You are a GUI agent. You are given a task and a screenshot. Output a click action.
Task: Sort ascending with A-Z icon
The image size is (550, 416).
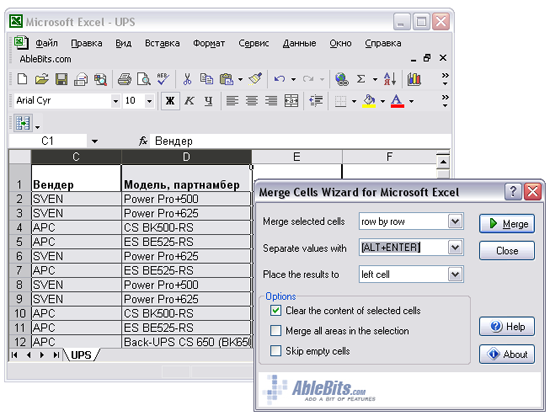click(390, 79)
